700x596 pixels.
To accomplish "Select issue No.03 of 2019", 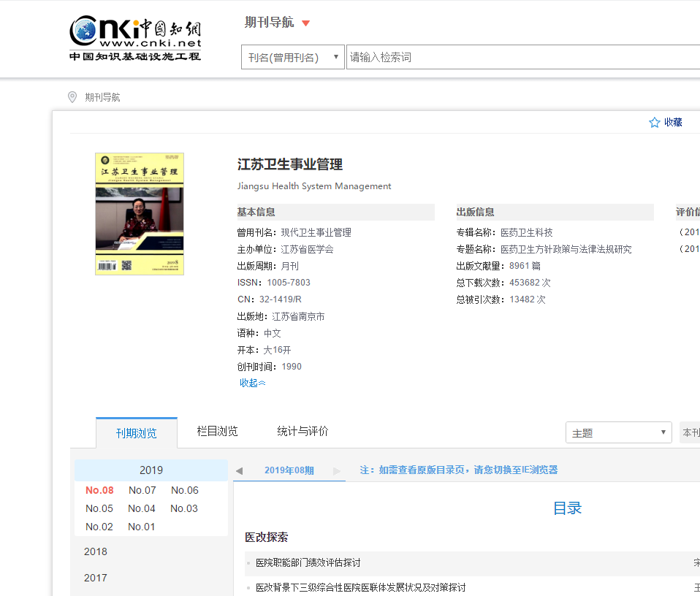I will [x=184, y=508].
